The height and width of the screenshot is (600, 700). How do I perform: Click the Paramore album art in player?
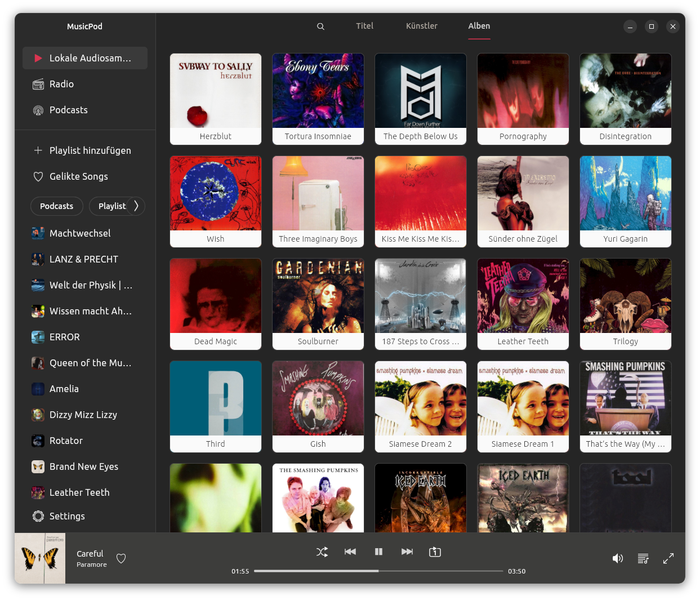[x=40, y=558]
